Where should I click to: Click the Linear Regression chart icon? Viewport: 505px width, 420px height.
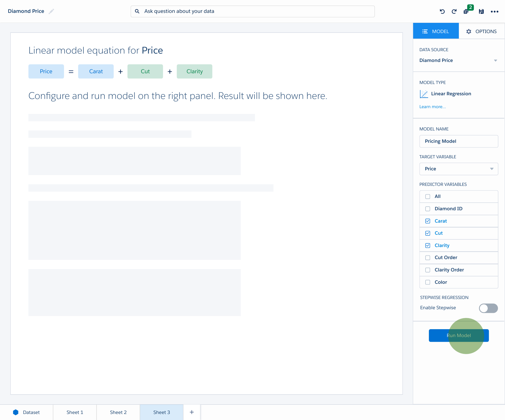coord(424,94)
